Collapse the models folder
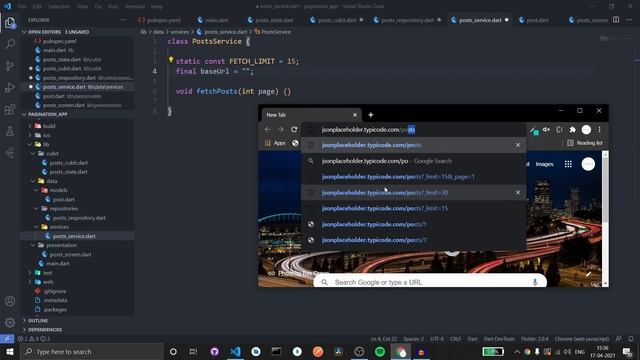Viewport: 640px width, 360px height. [x=58, y=190]
